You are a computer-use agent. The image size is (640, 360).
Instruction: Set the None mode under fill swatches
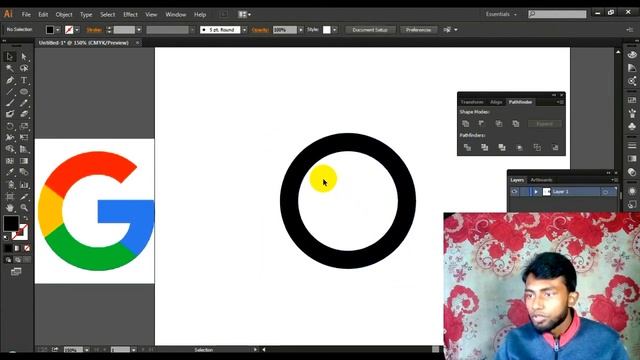27,248
